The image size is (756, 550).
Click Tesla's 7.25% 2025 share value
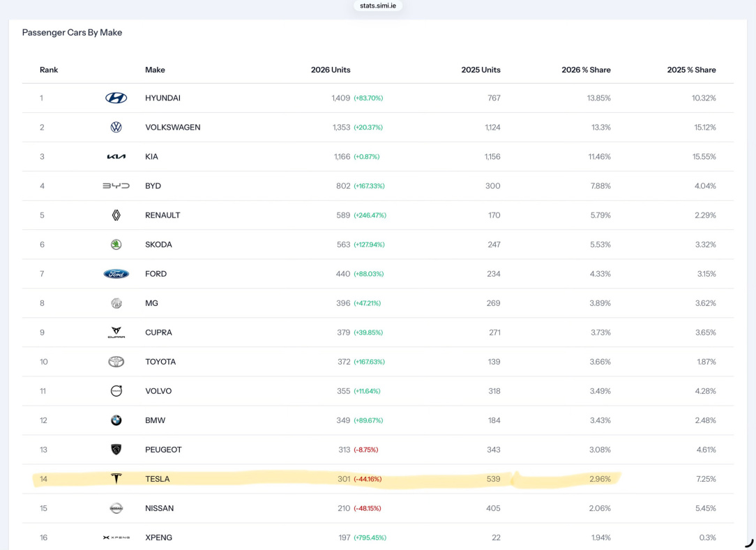[706, 479]
